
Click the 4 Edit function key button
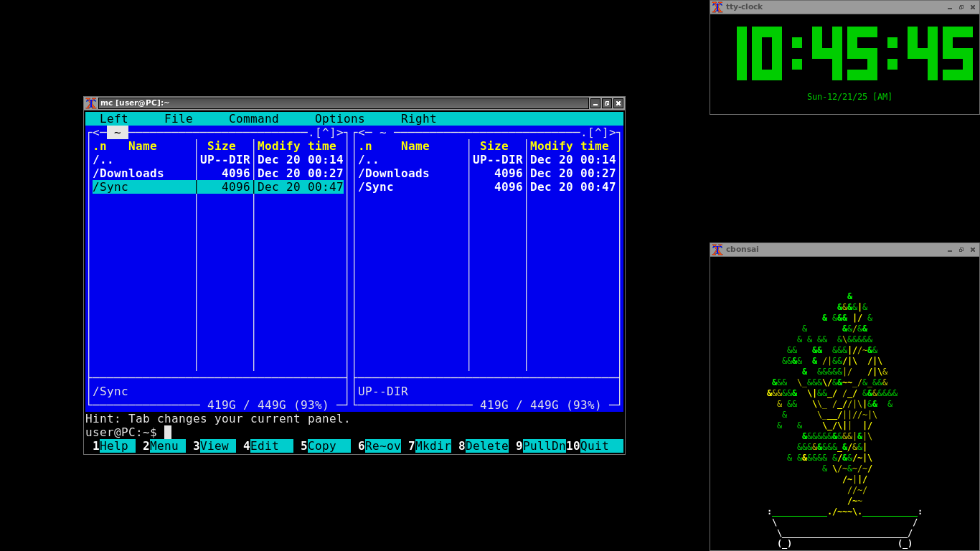[x=268, y=446]
